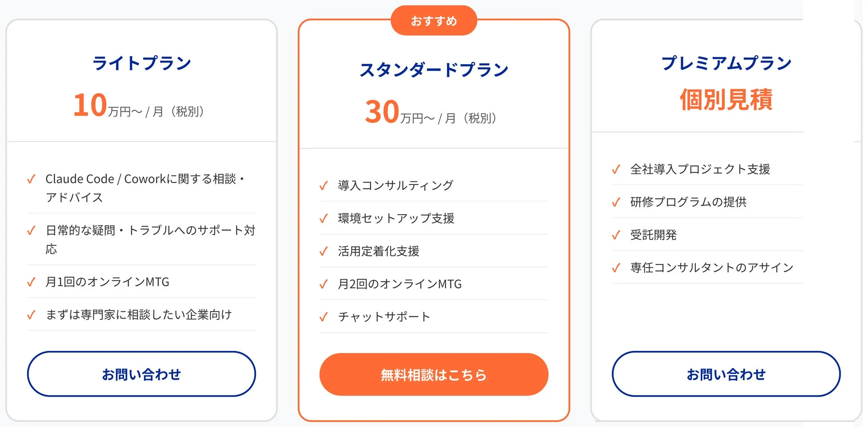Select the checkmark icon by 環境セットアップ支援
This screenshot has width=868, height=427.
323,219
